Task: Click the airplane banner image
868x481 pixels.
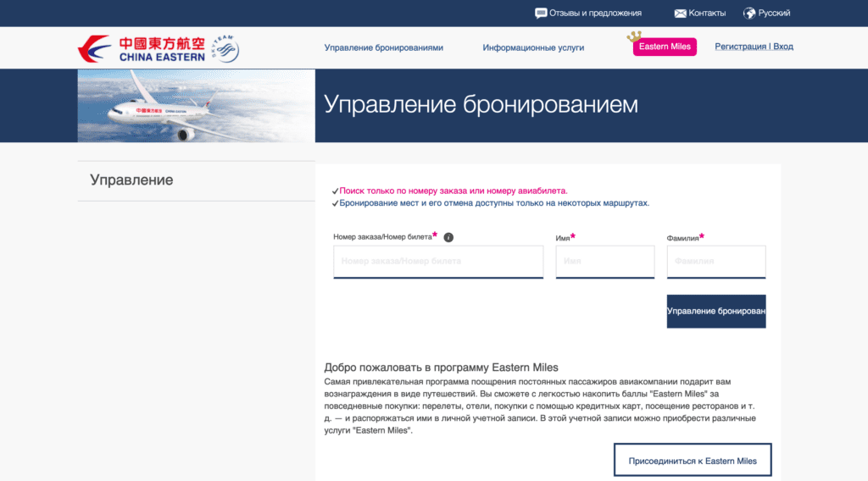Action: click(x=197, y=106)
